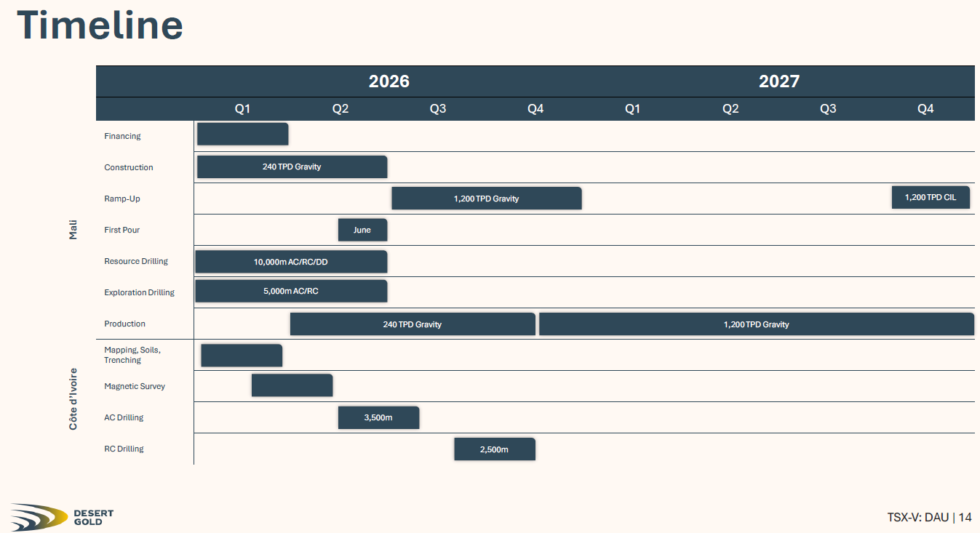
Task: Click the 2027 year header
Action: pyautogui.click(x=779, y=81)
